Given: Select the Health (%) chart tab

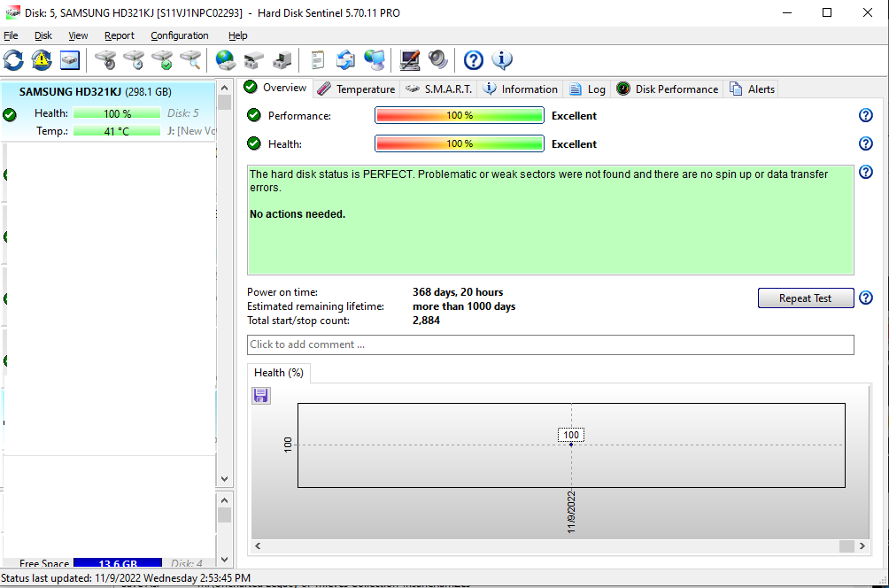Looking at the screenshot, I should [x=278, y=373].
